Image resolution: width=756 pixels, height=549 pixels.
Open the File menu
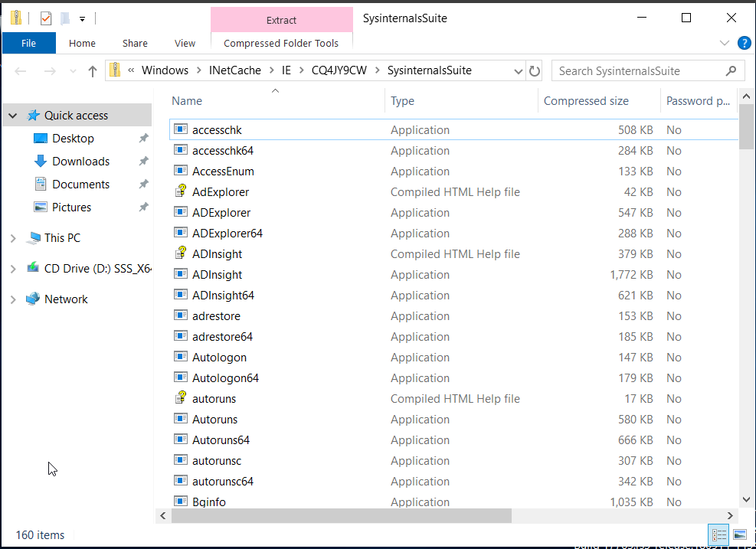[x=29, y=44]
